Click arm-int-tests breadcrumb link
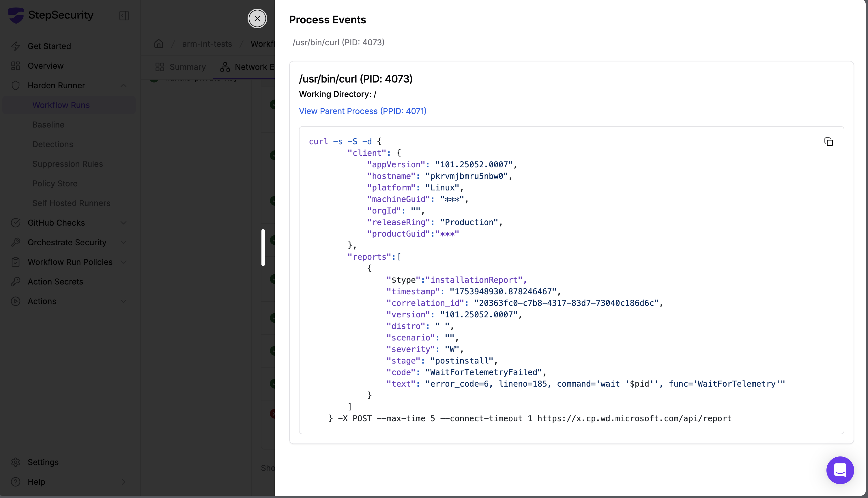Viewport: 868px width, 498px height. (207, 44)
